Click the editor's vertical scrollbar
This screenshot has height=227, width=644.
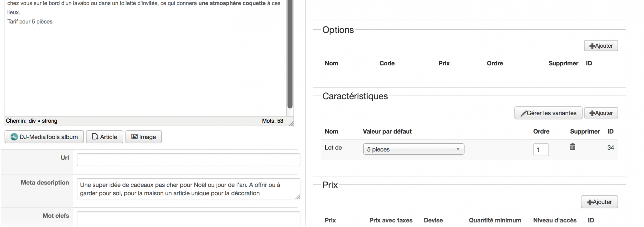click(x=290, y=54)
